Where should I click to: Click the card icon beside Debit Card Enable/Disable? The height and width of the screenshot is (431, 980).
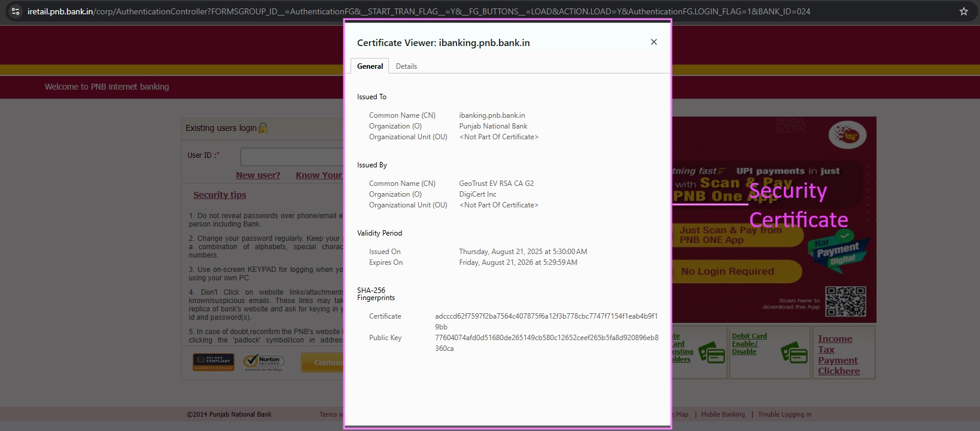(x=794, y=353)
